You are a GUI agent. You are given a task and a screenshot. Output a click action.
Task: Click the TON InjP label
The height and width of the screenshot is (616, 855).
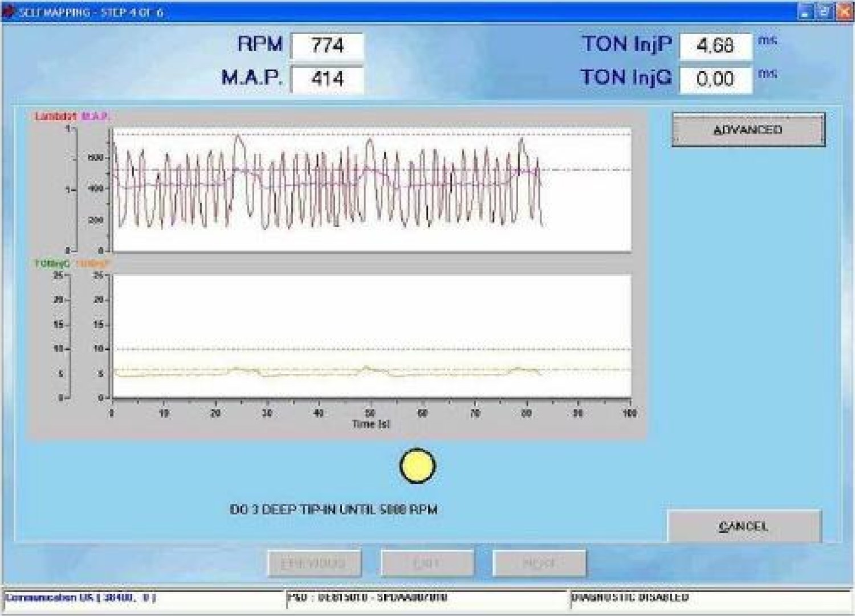(x=627, y=44)
